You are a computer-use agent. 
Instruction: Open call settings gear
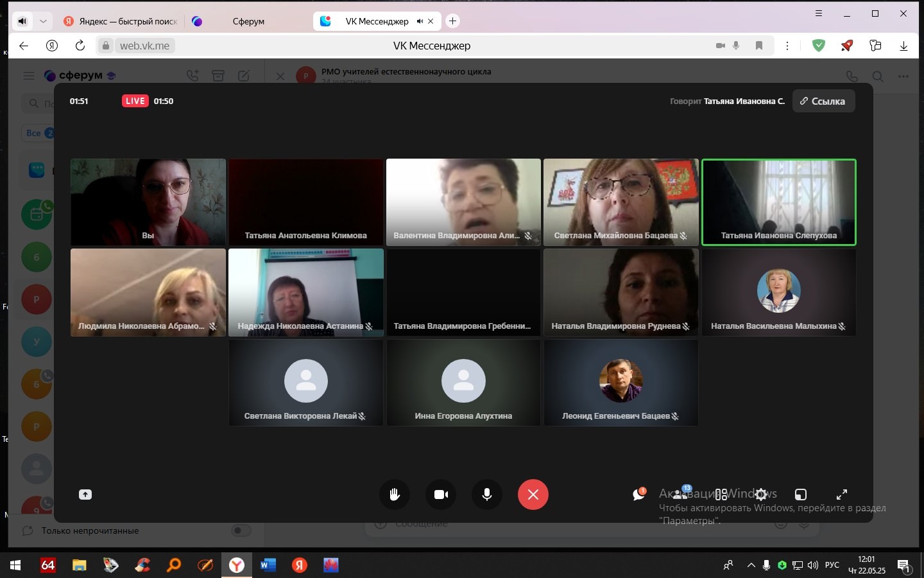pyautogui.click(x=761, y=495)
